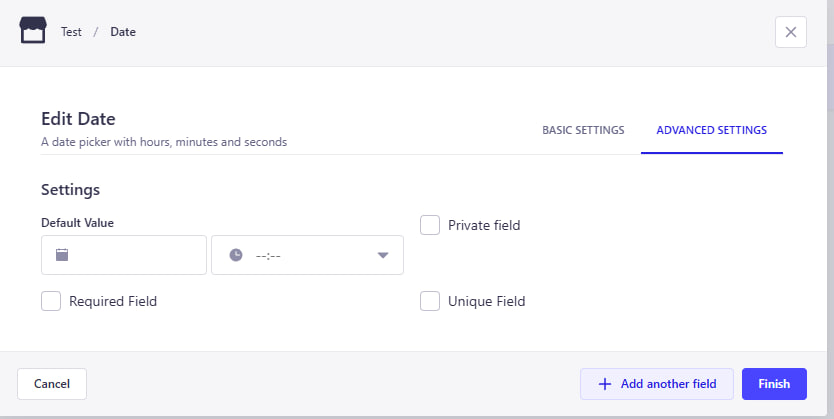Click the Finish button
834x419 pixels.
click(774, 384)
